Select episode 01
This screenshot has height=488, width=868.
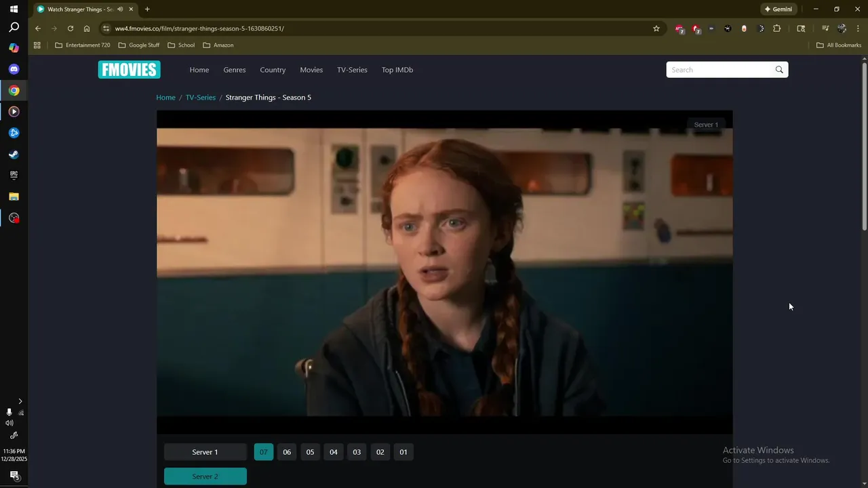point(403,452)
